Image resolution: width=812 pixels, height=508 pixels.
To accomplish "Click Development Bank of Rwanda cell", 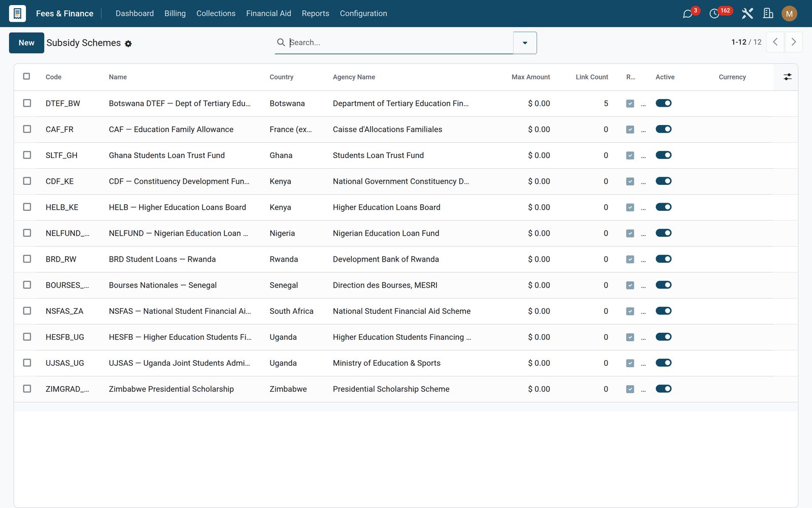I will [x=386, y=259].
